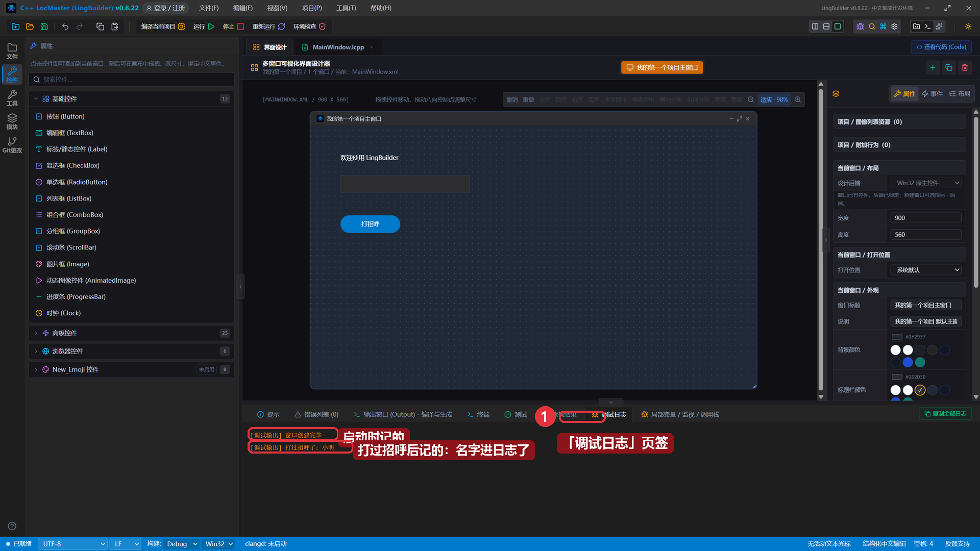The width and height of the screenshot is (980, 551).
Task: Click the 运行 run button
Action: click(x=204, y=27)
